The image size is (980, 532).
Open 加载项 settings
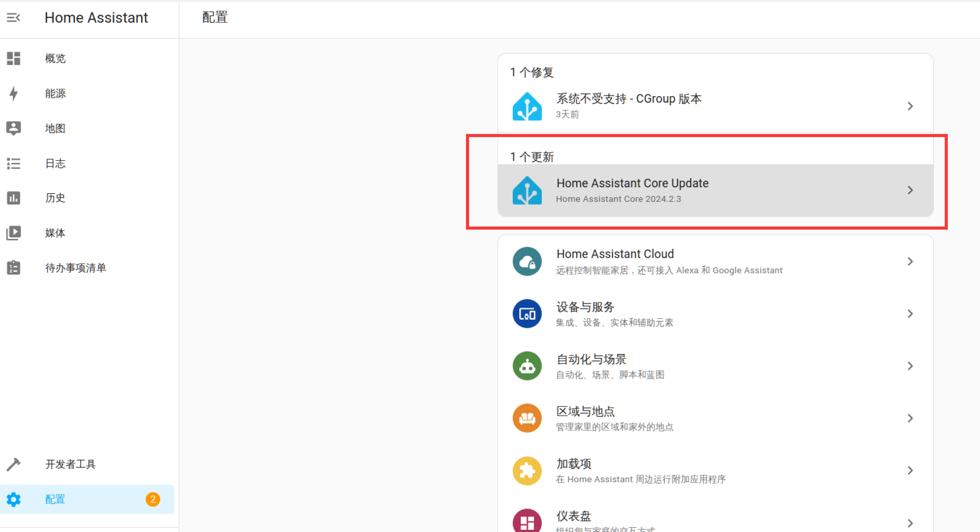coord(715,471)
